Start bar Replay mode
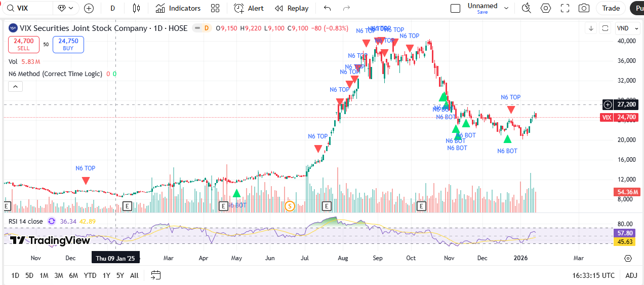 (292, 8)
